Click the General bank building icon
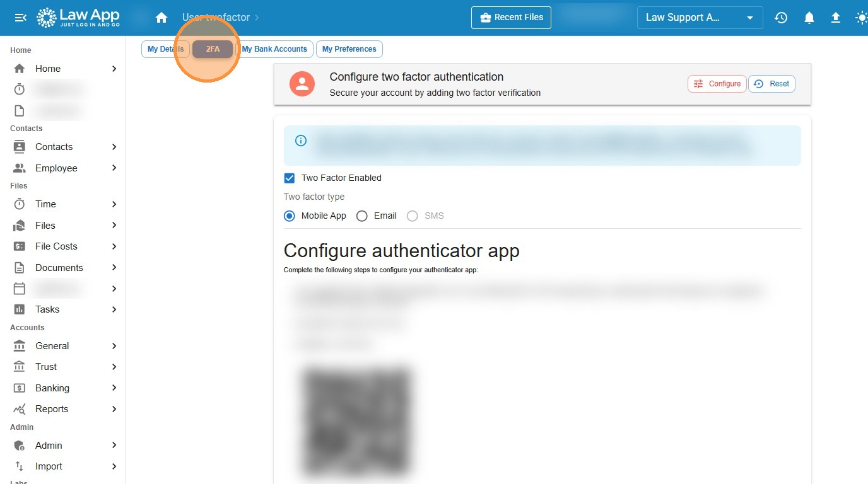Screen dimensions: 868x484 pyautogui.click(x=20, y=346)
